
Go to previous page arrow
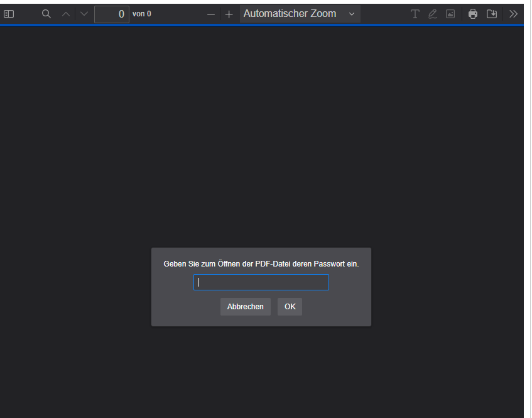click(66, 14)
